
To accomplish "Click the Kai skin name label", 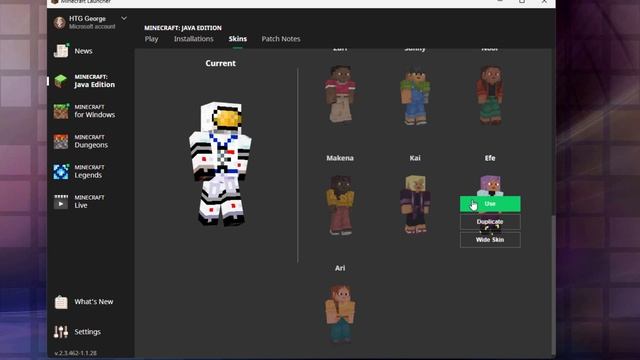I will click(415, 158).
